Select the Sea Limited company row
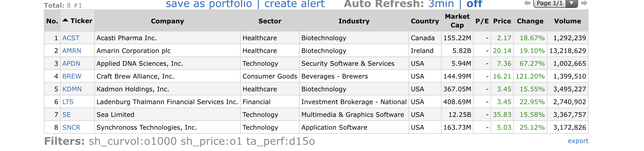 click(316, 115)
